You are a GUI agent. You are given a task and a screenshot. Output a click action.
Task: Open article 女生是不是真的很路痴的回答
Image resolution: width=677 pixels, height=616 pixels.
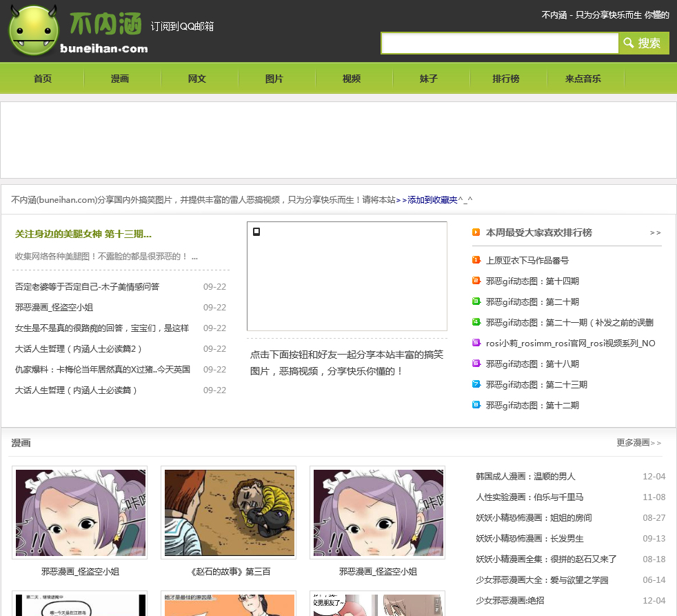pos(102,328)
